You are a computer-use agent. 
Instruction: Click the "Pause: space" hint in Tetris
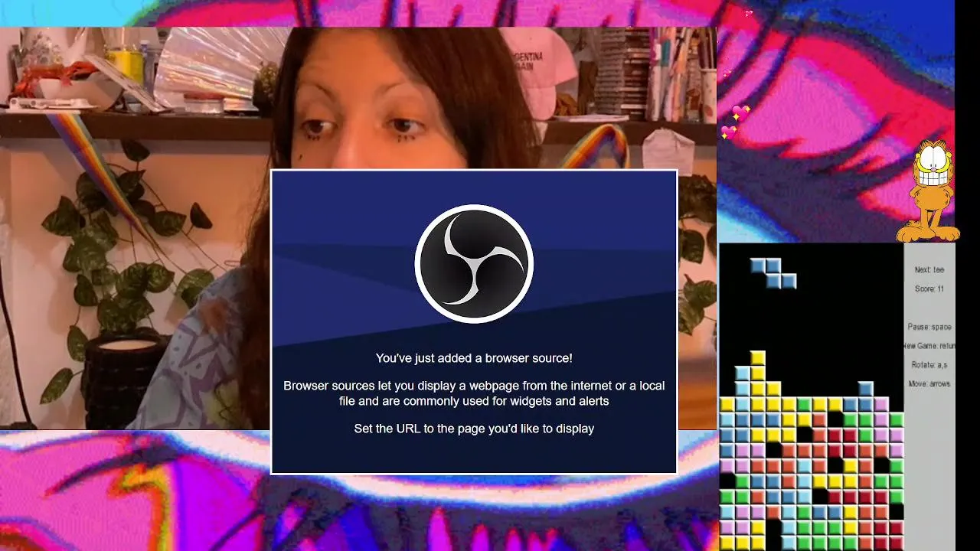(929, 327)
